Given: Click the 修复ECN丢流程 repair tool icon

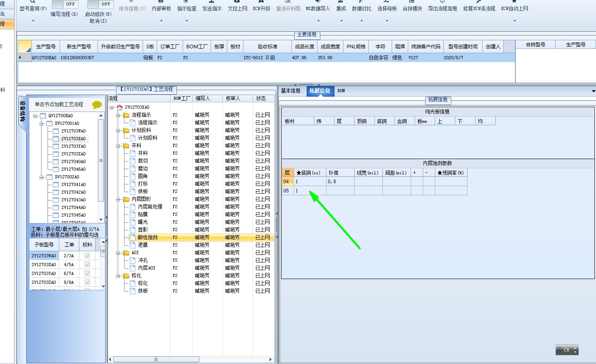Looking at the screenshot, I should 479,2.
